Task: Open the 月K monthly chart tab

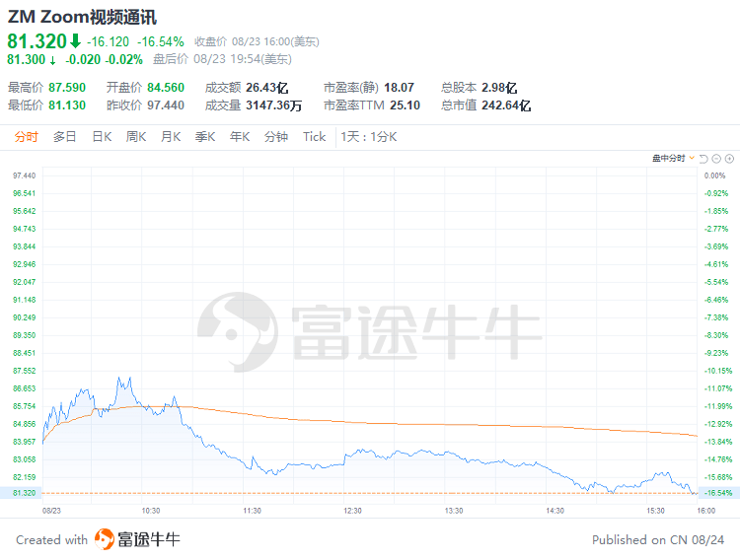Action: pos(171,137)
